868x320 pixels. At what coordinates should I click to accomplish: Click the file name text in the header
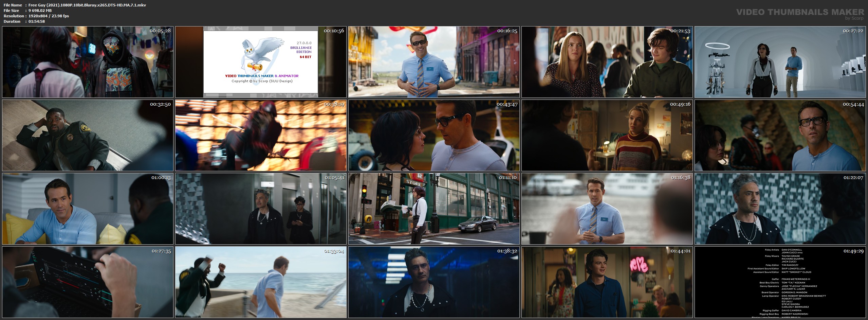click(87, 5)
